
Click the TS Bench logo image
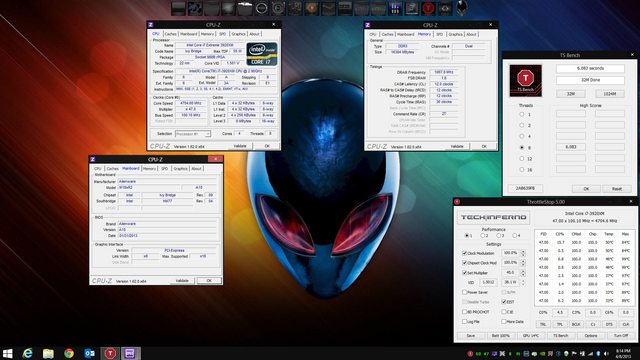[x=525, y=80]
